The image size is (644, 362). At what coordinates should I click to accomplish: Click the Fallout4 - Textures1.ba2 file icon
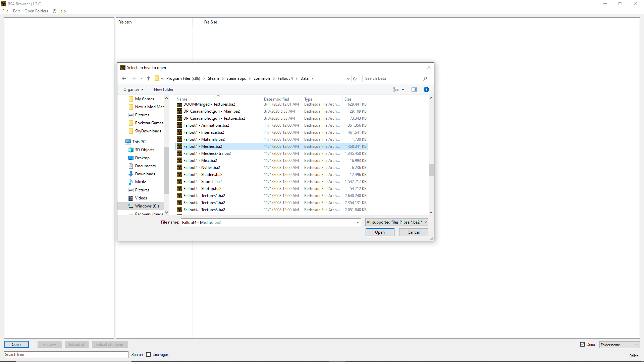179,196
